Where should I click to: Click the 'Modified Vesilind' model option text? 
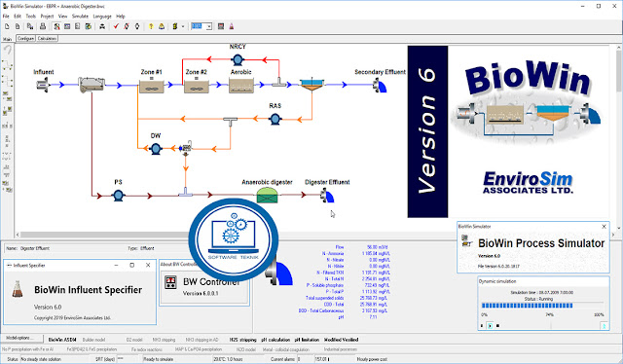click(x=342, y=340)
